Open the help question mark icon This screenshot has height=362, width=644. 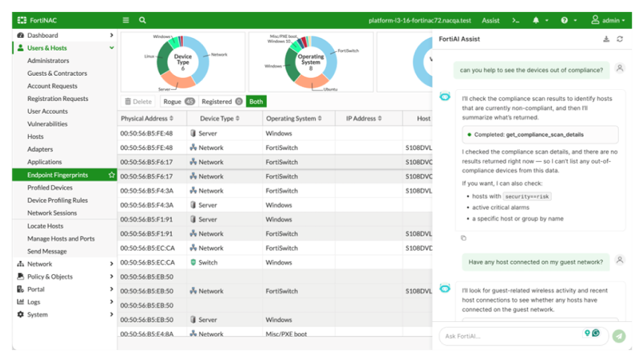[564, 20]
